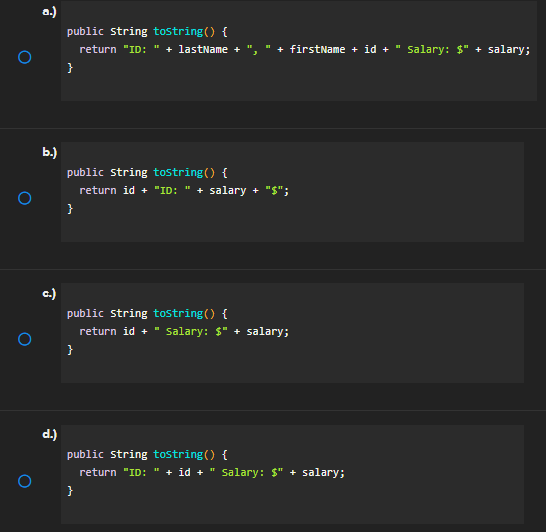Select radio button for answer d

pyautogui.click(x=25, y=481)
